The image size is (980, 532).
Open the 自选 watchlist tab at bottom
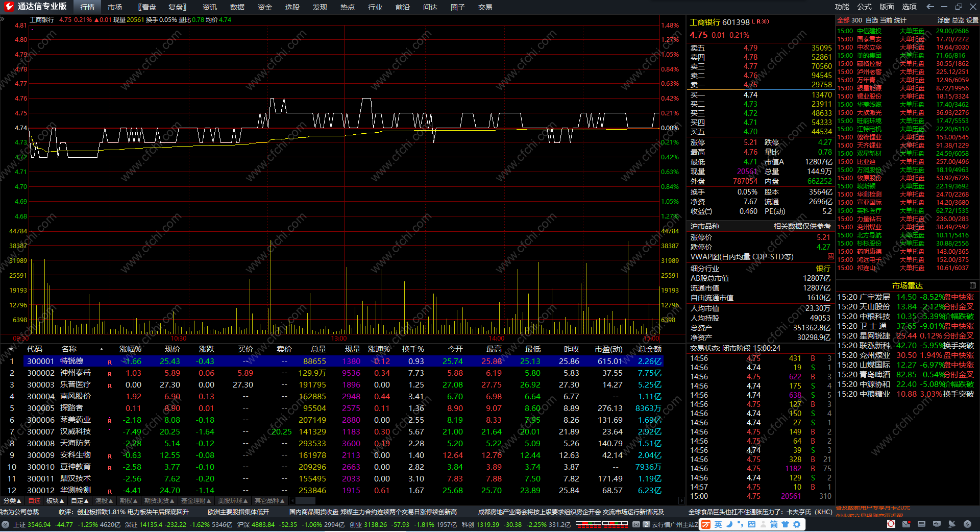point(34,501)
